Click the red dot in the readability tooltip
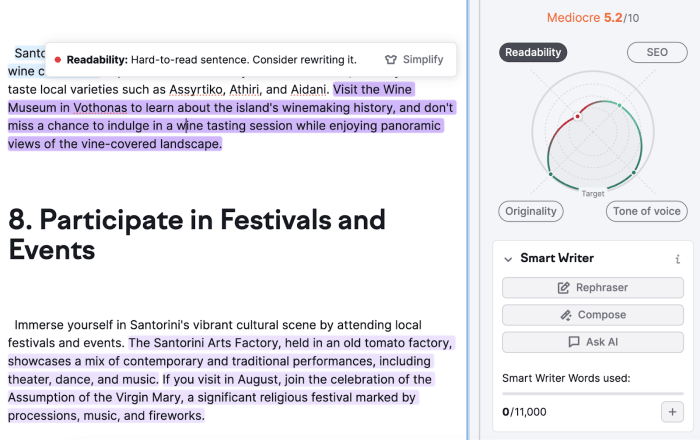This screenshot has height=440, width=700. coord(58,60)
